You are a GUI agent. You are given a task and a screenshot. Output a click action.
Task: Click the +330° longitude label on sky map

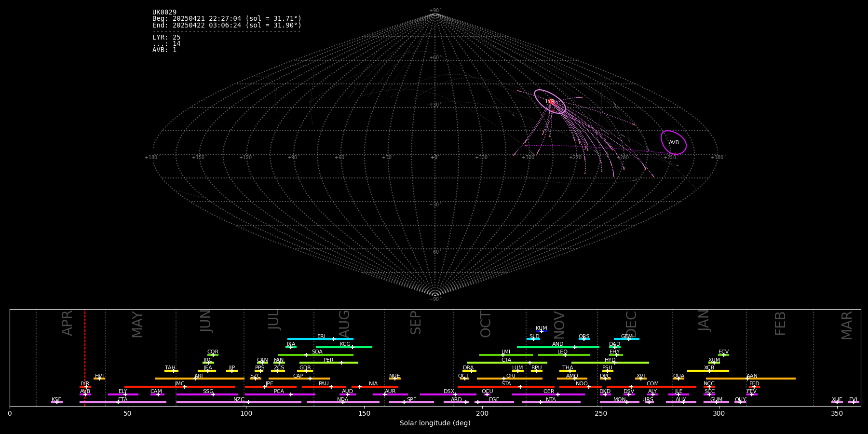pos(481,158)
